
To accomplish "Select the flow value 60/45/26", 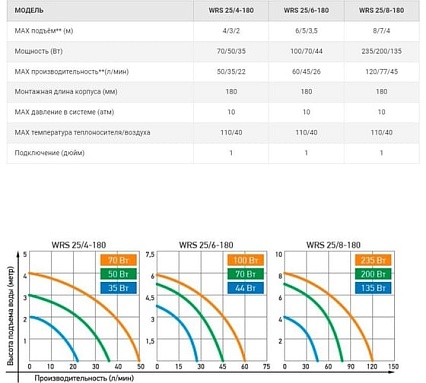I will pos(306,71).
